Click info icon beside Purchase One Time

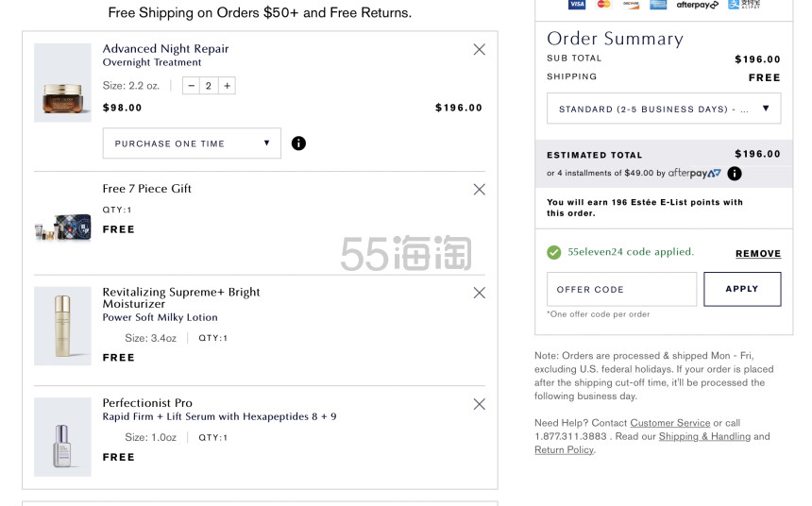point(298,143)
